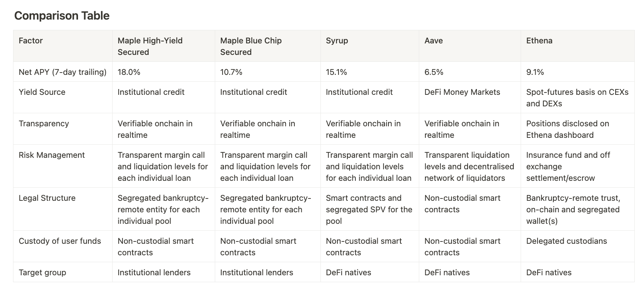Click the Net APY (7-day trailing) row label
Screen dimensions: 644x291
[63, 72]
